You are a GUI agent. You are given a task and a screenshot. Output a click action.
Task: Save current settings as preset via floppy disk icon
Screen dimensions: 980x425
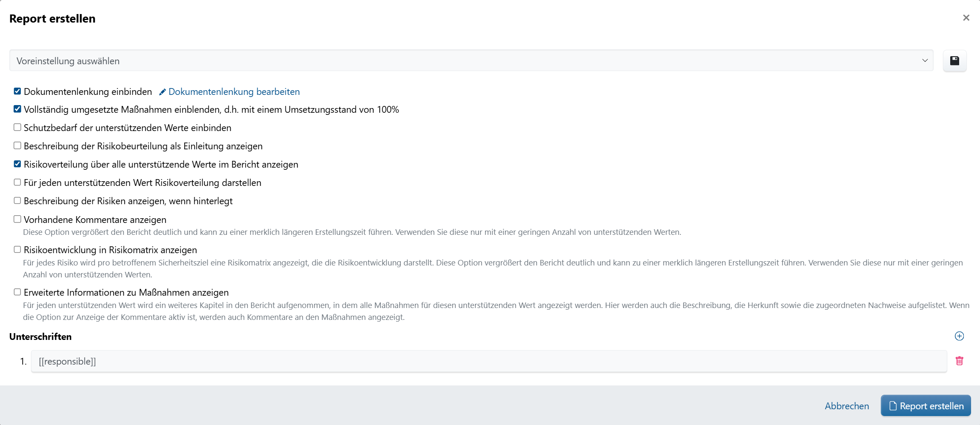coord(954,60)
